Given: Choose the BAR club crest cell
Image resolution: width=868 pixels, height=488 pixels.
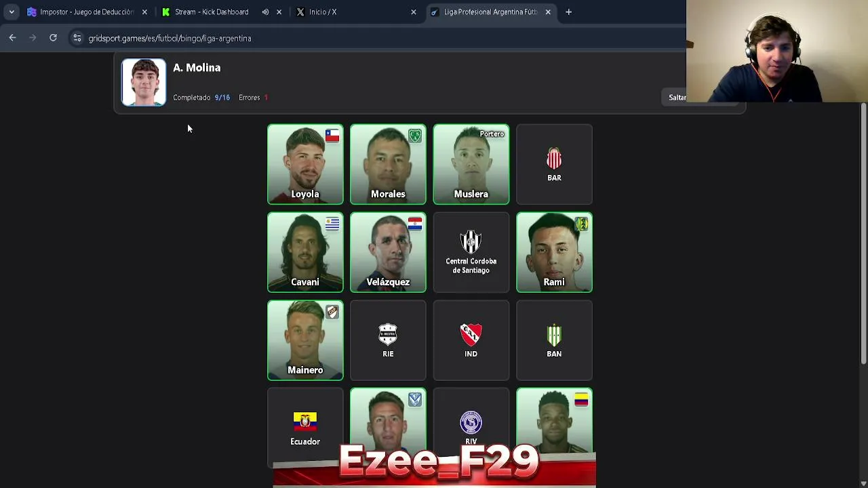Looking at the screenshot, I should click(x=554, y=164).
